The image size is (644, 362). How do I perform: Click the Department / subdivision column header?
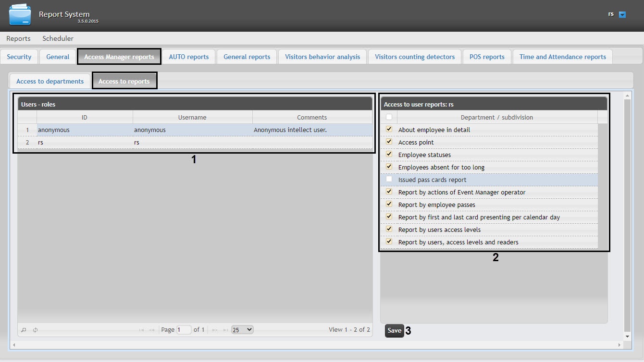497,117
